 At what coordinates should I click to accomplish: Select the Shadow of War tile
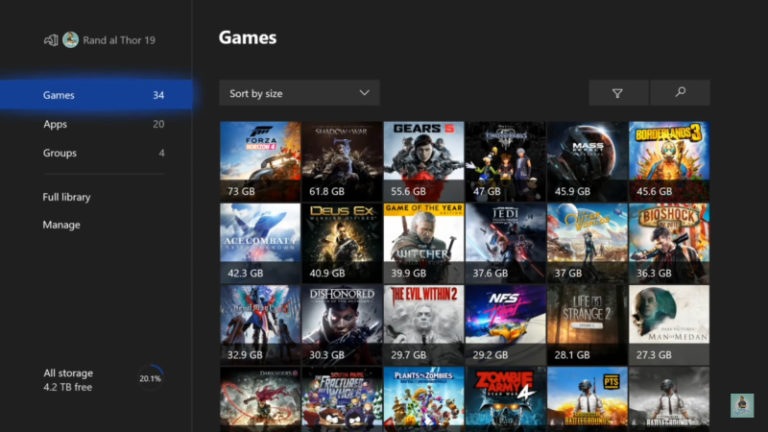342,162
